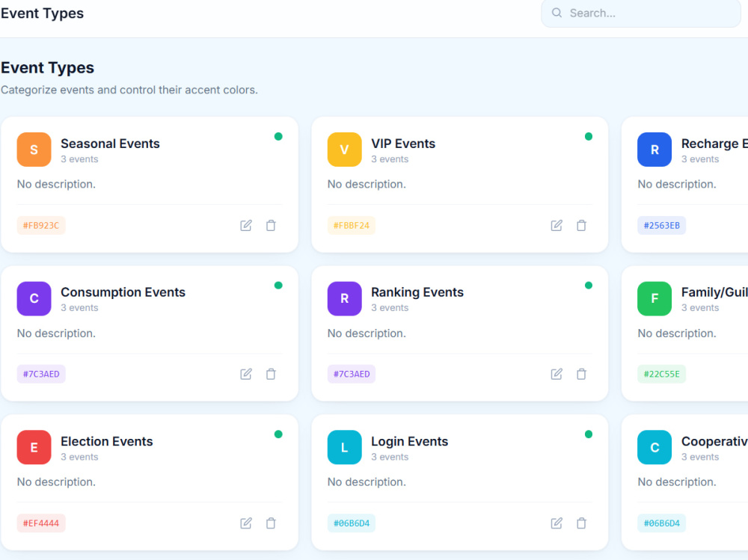Image resolution: width=748 pixels, height=560 pixels.
Task: Click Seasonal Events green status dot
Action: point(278,136)
